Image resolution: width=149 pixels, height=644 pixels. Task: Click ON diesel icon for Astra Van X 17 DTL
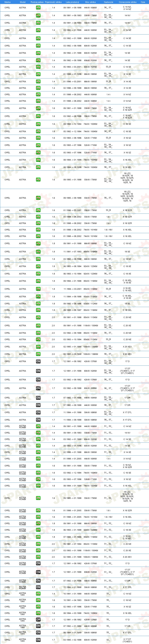(38, 633)
